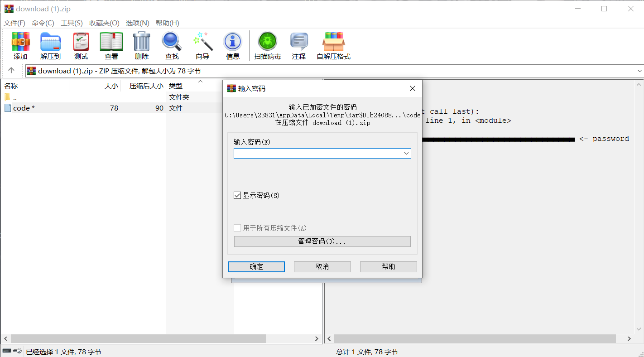Sort by 压缩后大小 column header

click(x=144, y=86)
